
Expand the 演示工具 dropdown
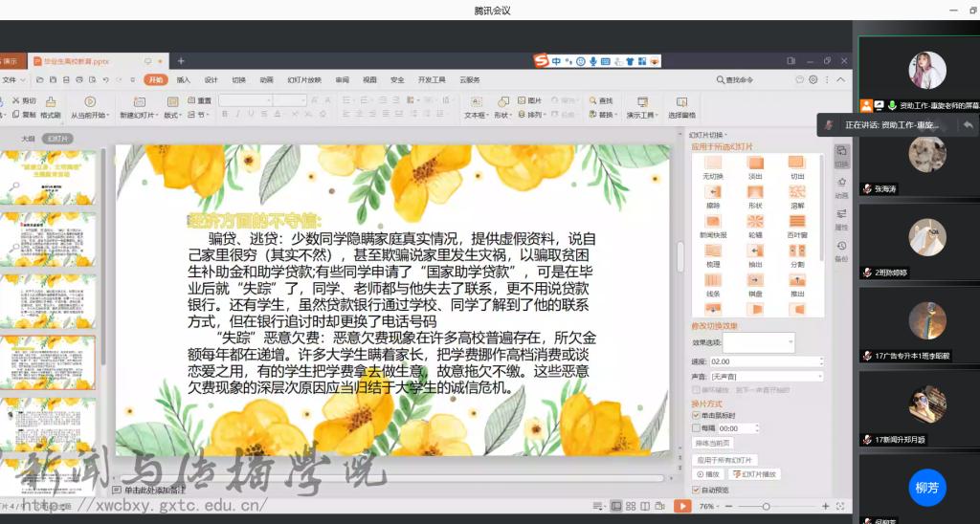point(642,115)
